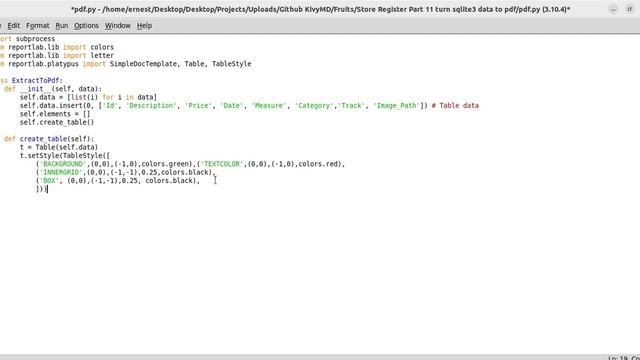Click the 'Price' string in header list
Viewport: 640px width, 360px height.
coord(198,106)
